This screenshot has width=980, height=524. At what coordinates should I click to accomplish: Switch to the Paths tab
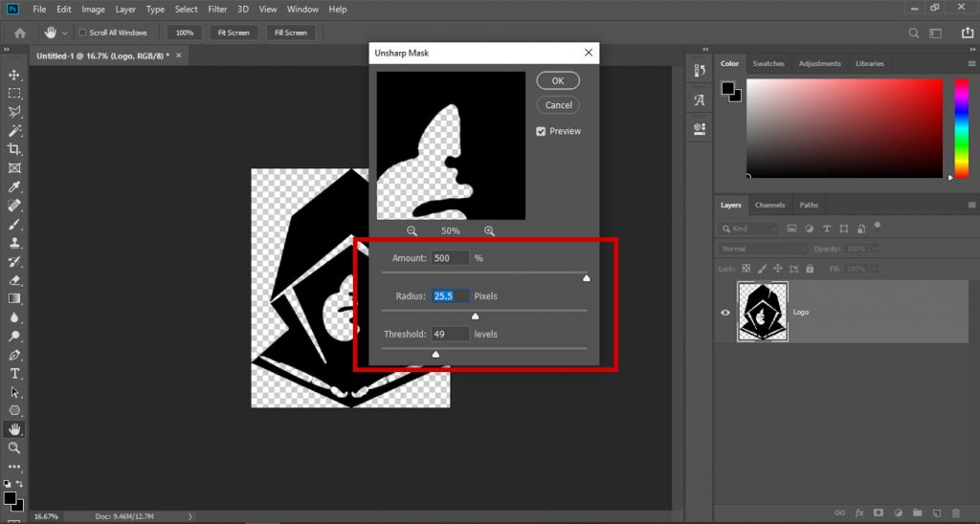pos(808,205)
